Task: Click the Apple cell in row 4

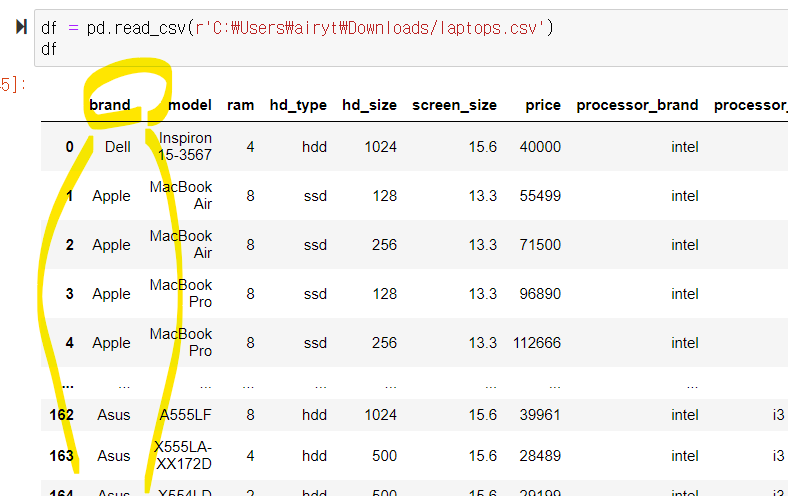Action: pos(111,343)
